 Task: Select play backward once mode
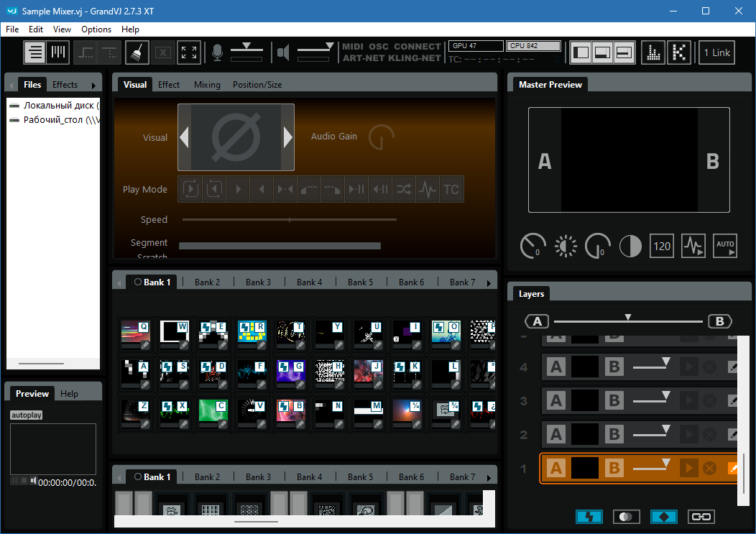[x=262, y=189]
